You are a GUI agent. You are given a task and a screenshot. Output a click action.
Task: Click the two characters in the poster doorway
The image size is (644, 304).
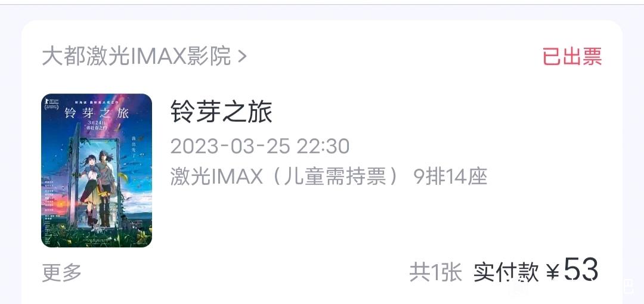[99, 187]
